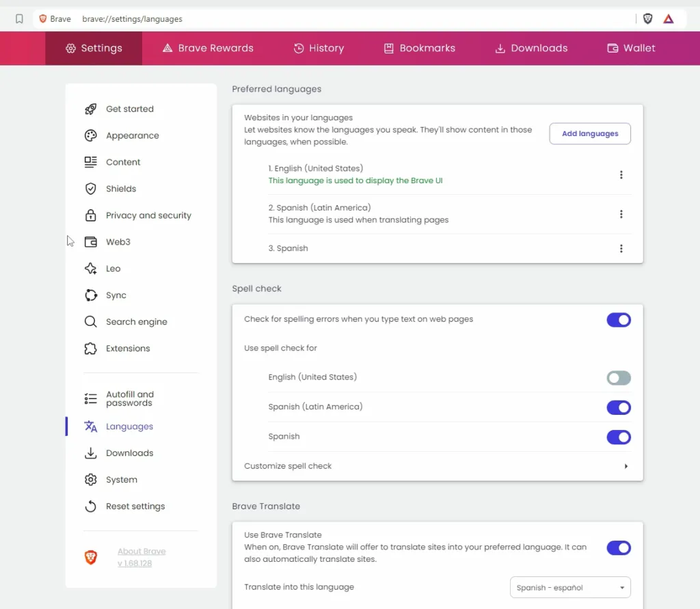Open the Wallet tab

point(631,49)
